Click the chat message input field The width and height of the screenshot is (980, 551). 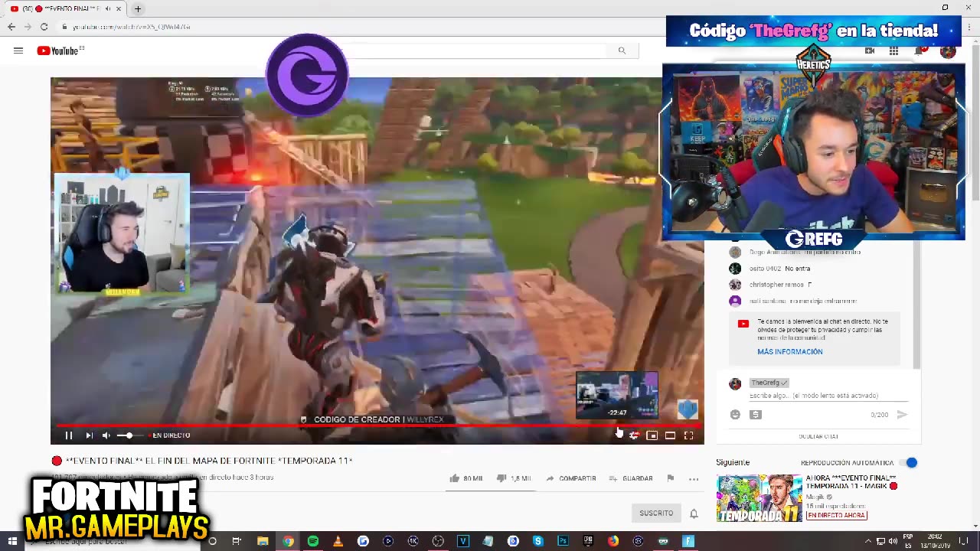click(828, 396)
